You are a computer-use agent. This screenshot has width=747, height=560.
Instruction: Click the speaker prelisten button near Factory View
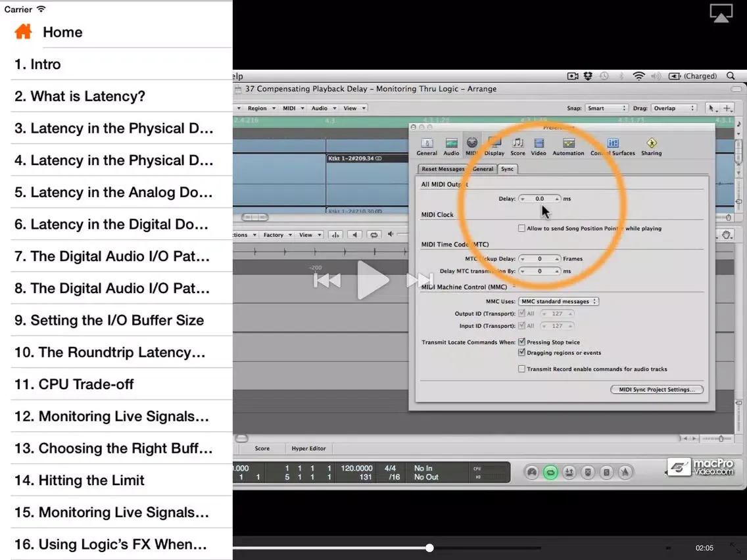[354, 235]
